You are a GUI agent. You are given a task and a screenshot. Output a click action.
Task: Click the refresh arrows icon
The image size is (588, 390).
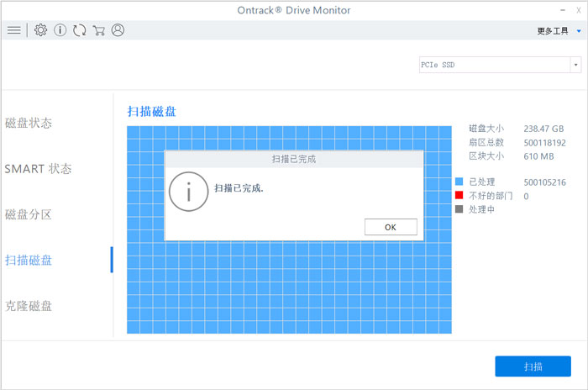pos(80,30)
